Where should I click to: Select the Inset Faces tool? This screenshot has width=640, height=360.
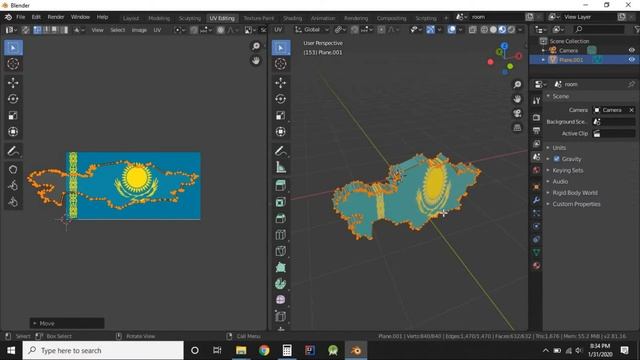(x=281, y=202)
